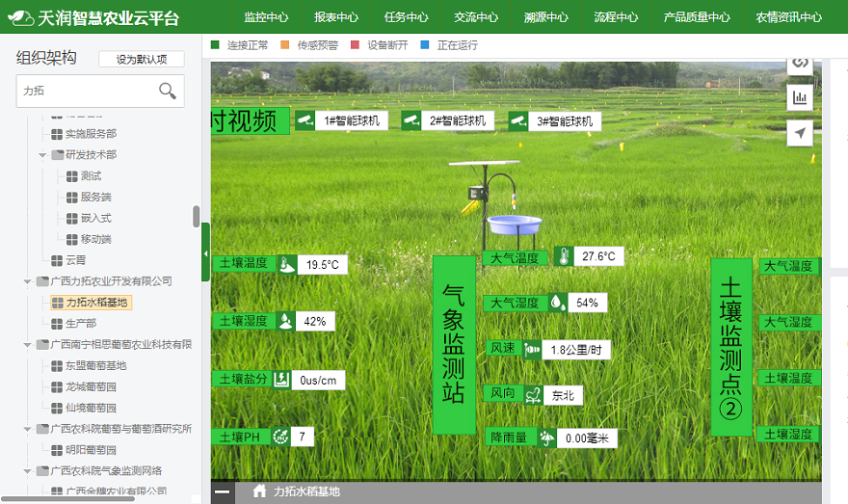The height and width of the screenshot is (504, 848).
Task: Switch to the 溯源中心 menu
Action: pyautogui.click(x=546, y=17)
